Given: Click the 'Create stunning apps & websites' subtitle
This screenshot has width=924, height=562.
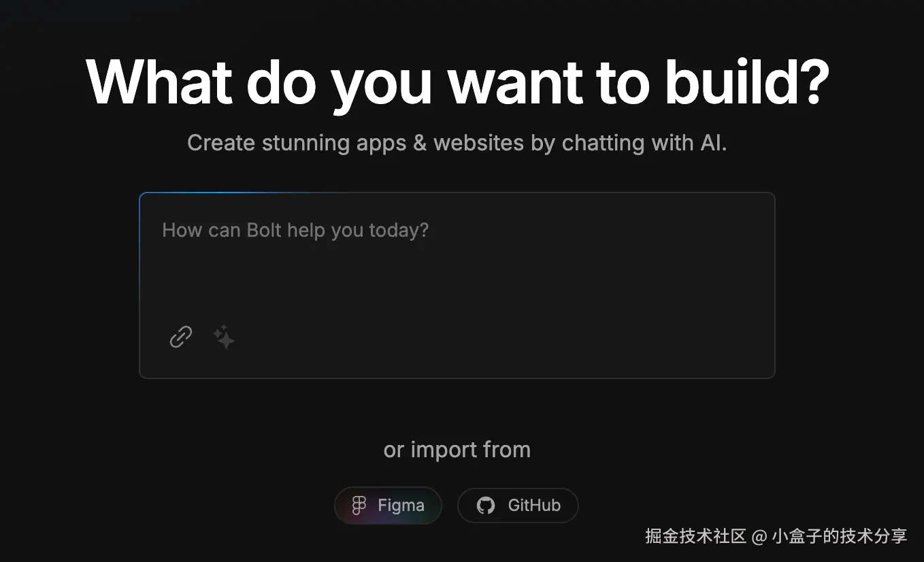Looking at the screenshot, I should point(457,143).
